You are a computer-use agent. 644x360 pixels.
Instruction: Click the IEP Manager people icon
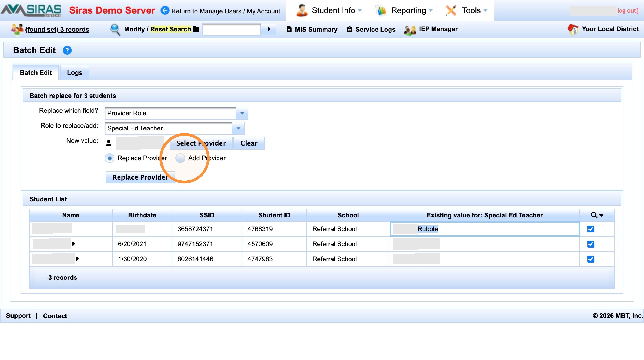tap(410, 30)
